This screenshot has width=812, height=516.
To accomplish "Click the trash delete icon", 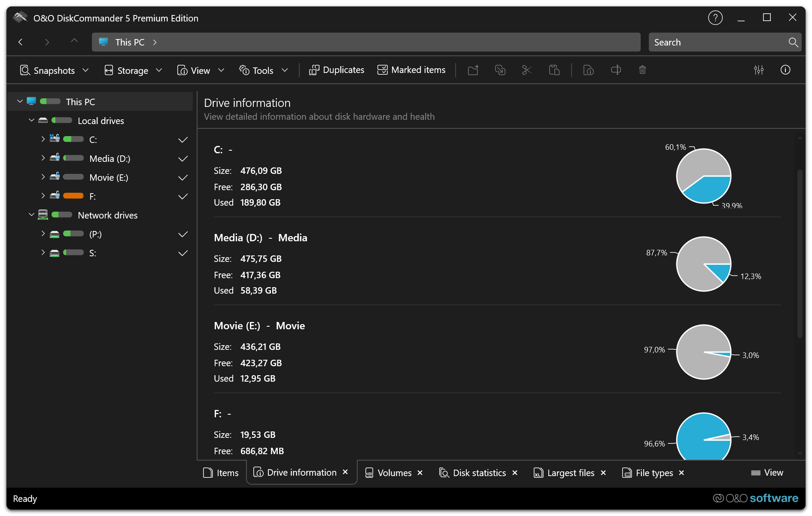I will pos(642,70).
